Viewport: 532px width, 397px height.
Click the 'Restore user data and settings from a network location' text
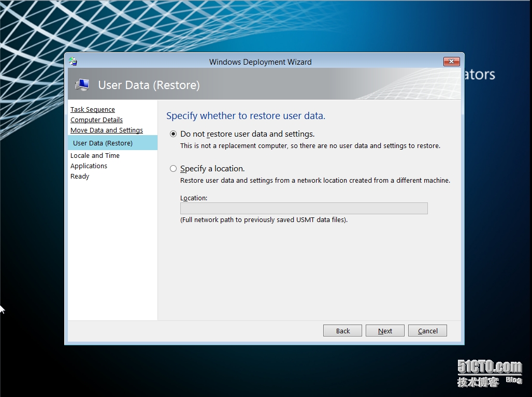(315, 180)
